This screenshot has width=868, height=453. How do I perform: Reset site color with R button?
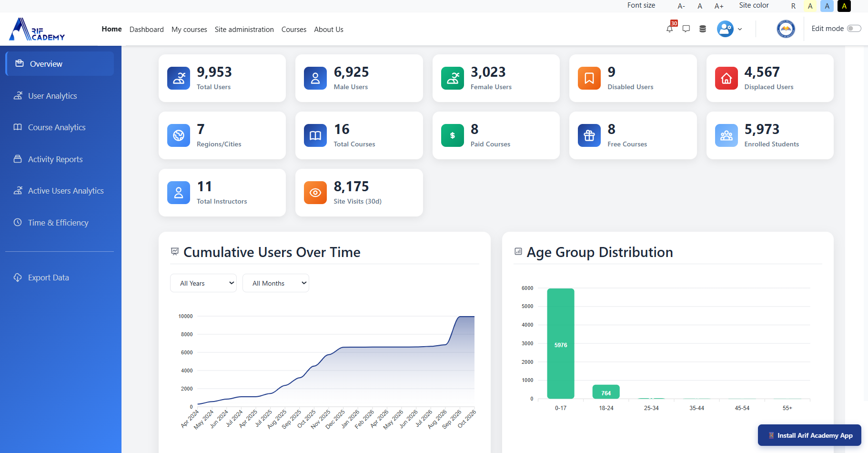tap(793, 6)
